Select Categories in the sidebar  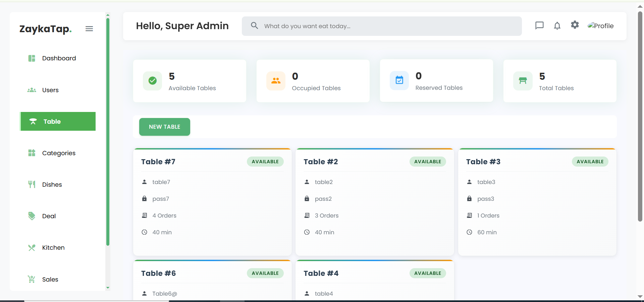click(x=58, y=153)
